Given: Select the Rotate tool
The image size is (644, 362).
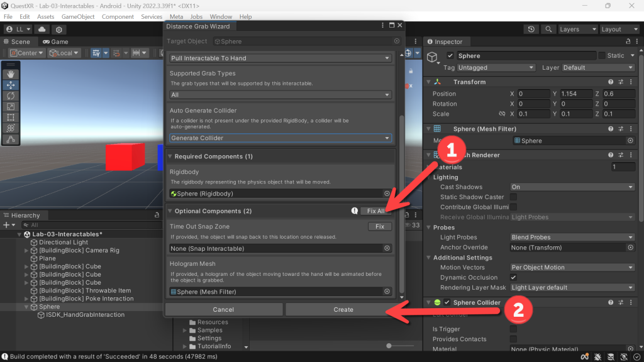Looking at the screenshot, I should click(x=11, y=96).
